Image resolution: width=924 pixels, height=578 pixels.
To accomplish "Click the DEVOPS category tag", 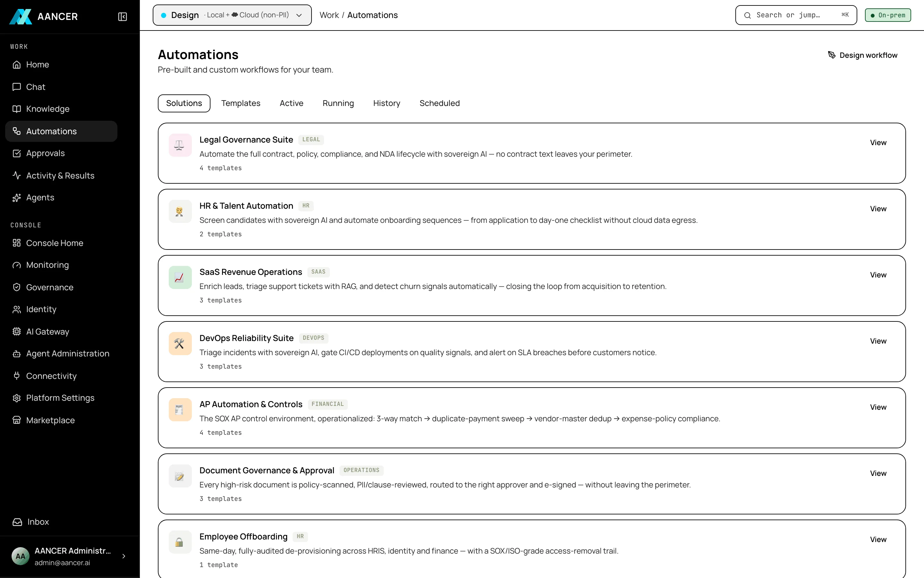I will pos(313,338).
